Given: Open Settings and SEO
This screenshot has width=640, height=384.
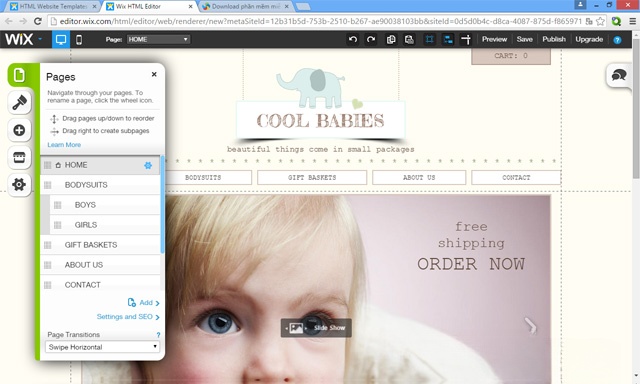Looking at the screenshot, I should [128, 317].
